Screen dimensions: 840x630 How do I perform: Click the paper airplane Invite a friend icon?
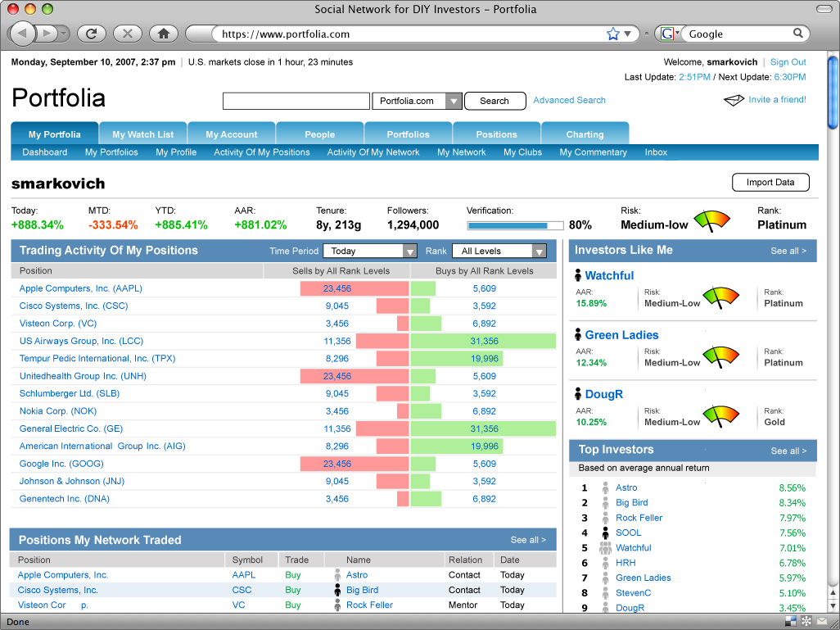coord(731,98)
